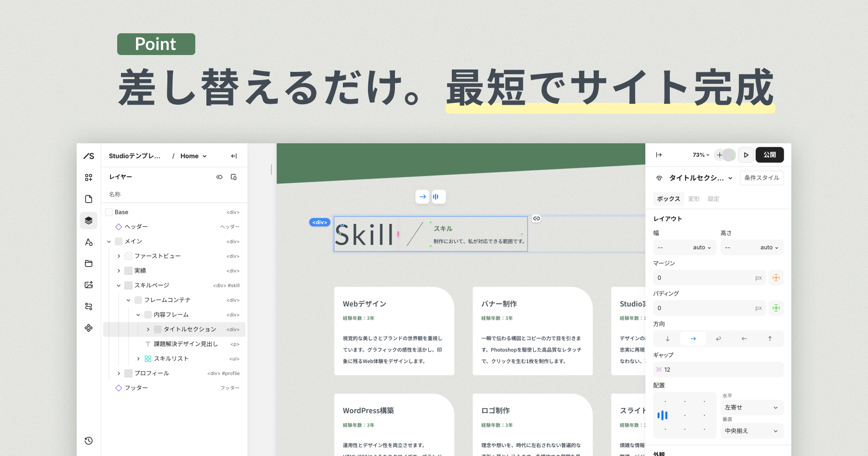Screen dimensions: 868x456
Task: Open the 左寄せ horizontal alignment dropdown
Action: coord(752,408)
